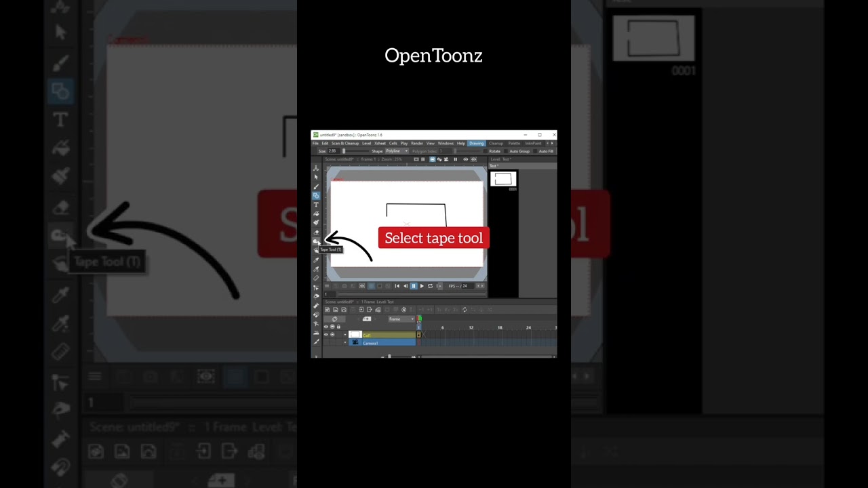Screen dimensions: 868x488
Task: Show more rooms with right arrow
Action: 552,143
